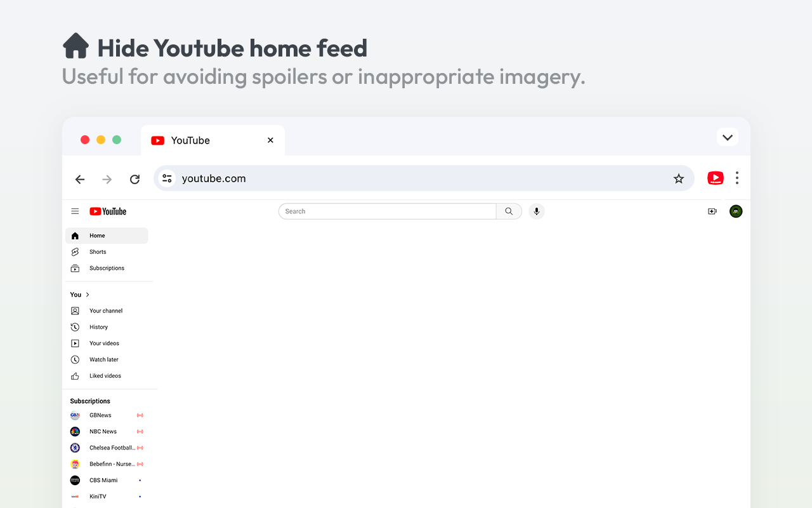Click the YouTube logo
Image resolution: width=812 pixels, height=508 pixels.
[x=108, y=211]
